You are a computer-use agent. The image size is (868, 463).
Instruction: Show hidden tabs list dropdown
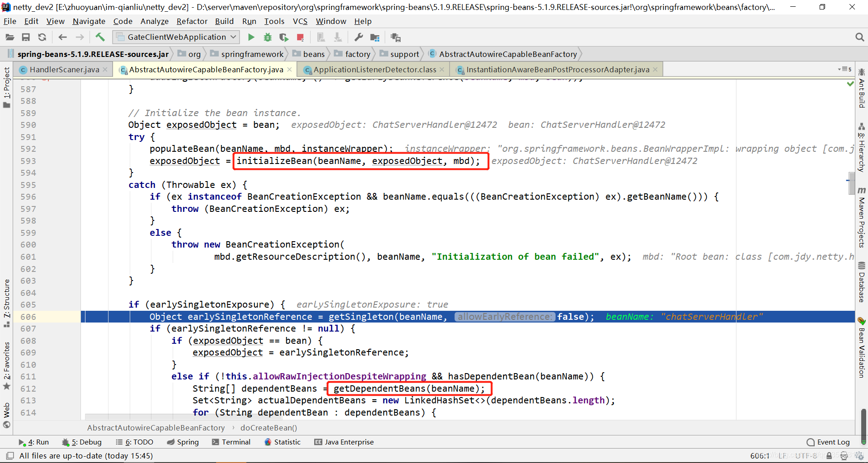click(844, 69)
